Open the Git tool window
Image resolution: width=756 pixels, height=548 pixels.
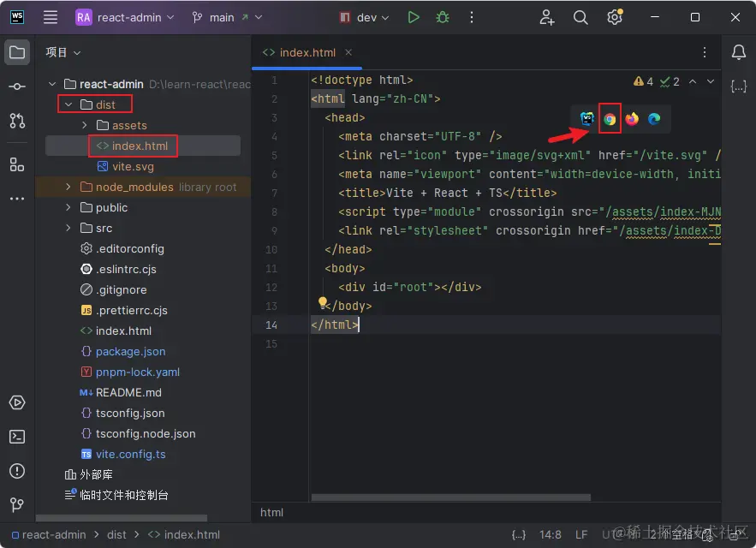tap(17, 504)
